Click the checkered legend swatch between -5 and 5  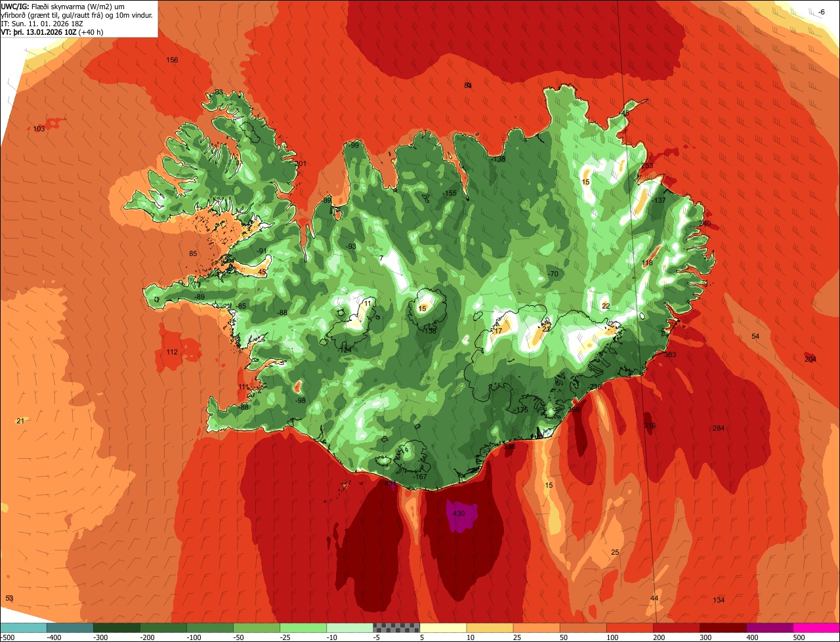396,627
